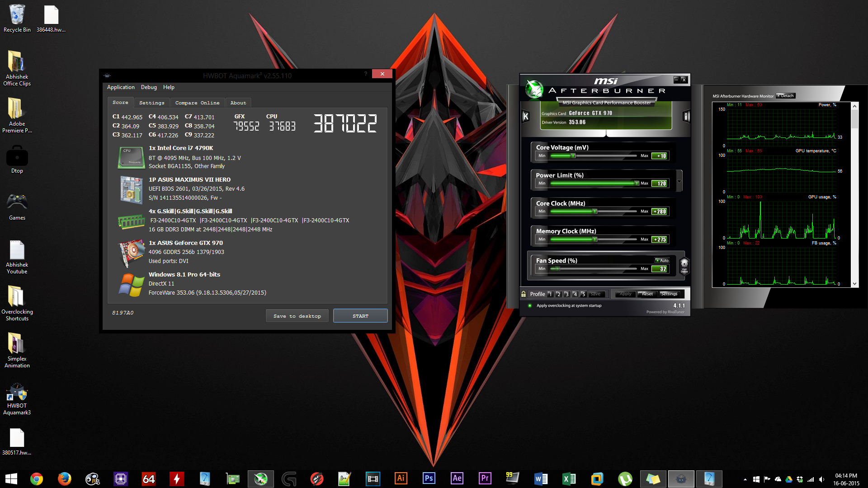Viewport: 868px width, 488px height.
Task: Show hidden system tray icons arrow
Action: [745, 479]
